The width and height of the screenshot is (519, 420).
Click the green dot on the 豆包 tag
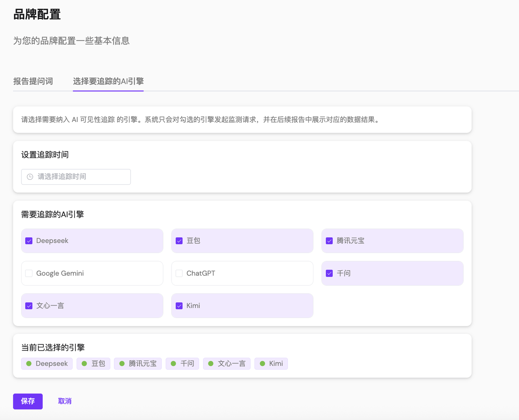84,363
